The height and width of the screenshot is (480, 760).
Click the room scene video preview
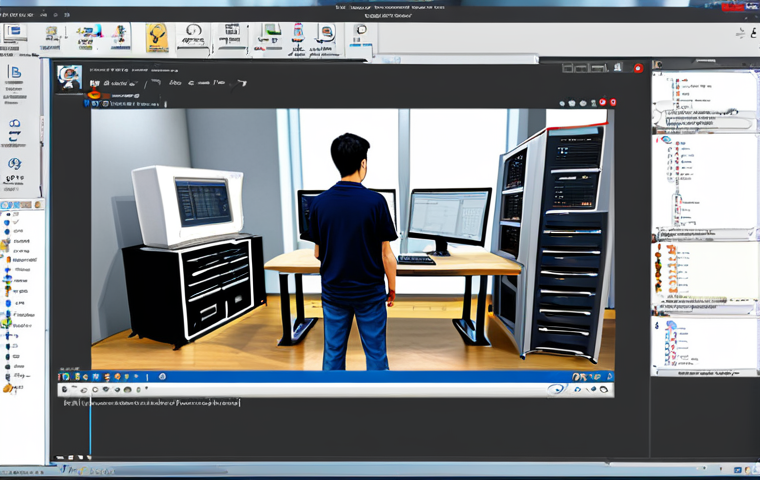click(352, 240)
